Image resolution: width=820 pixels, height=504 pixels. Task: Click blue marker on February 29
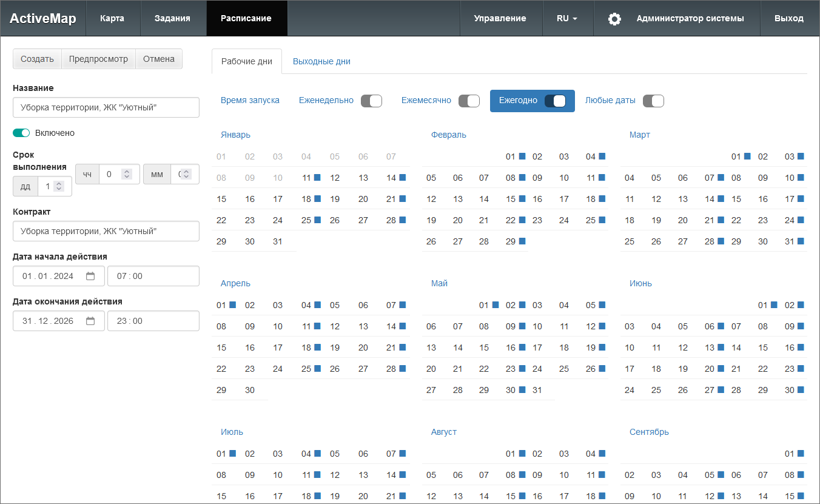[x=522, y=241]
